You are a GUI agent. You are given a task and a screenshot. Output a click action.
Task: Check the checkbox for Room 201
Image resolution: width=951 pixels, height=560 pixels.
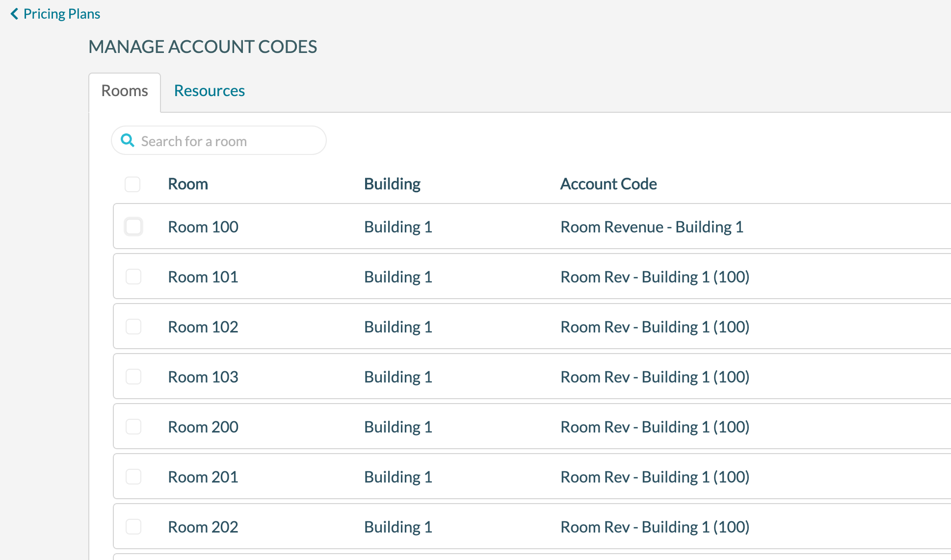(x=133, y=477)
